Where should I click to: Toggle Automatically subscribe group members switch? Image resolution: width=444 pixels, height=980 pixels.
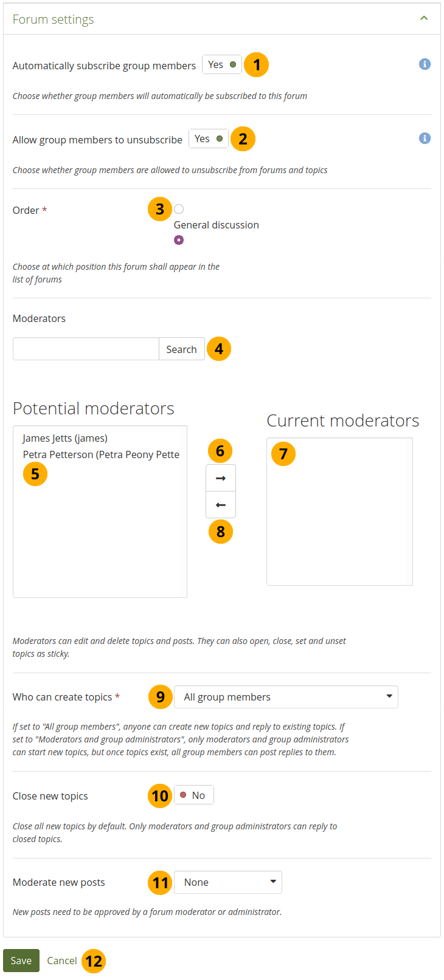[221, 64]
